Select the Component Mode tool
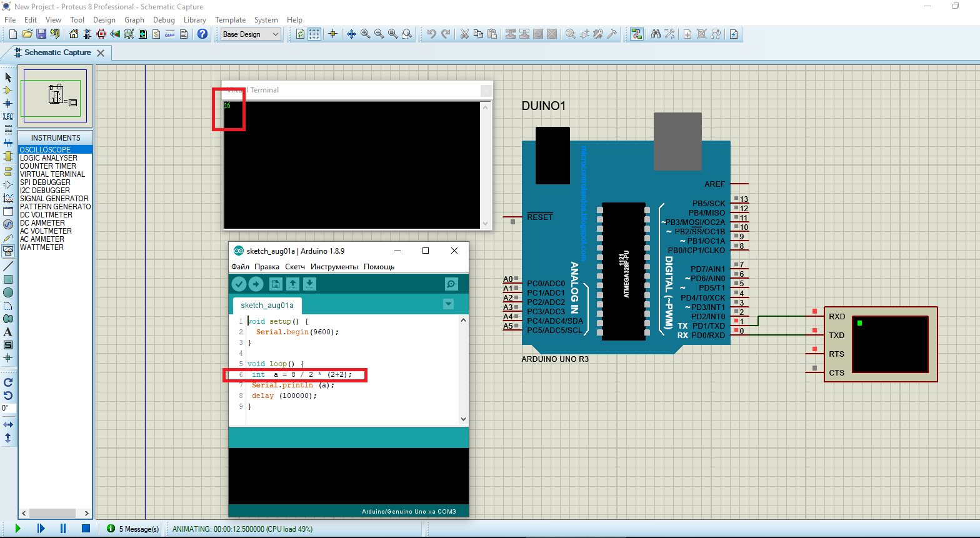The height and width of the screenshot is (538, 980). (x=8, y=91)
